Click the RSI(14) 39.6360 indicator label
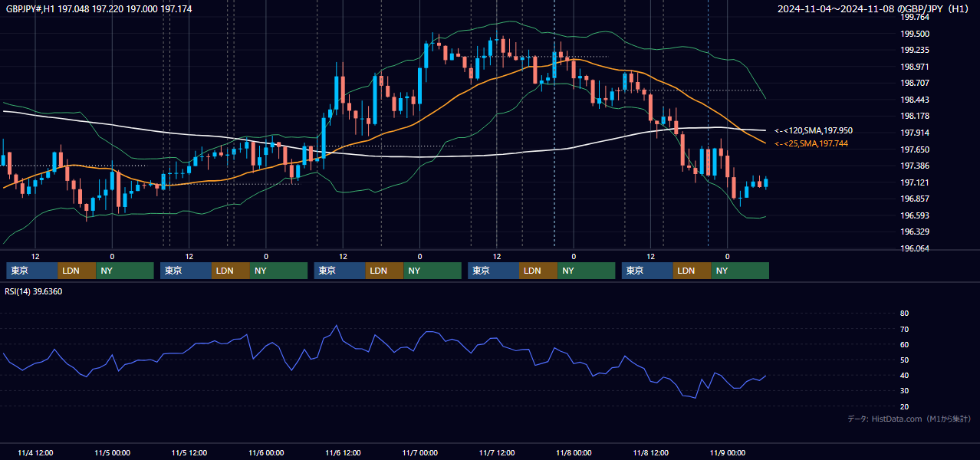This screenshot has height=460, width=980. pos(34,291)
